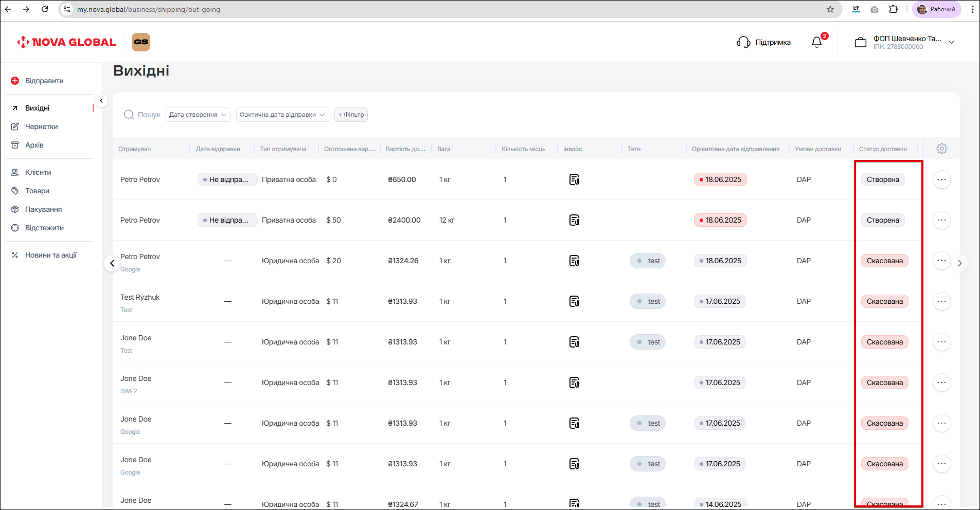Sort by Вага column header
The width and height of the screenshot is (980, 510).
click(x=443, y=149)
